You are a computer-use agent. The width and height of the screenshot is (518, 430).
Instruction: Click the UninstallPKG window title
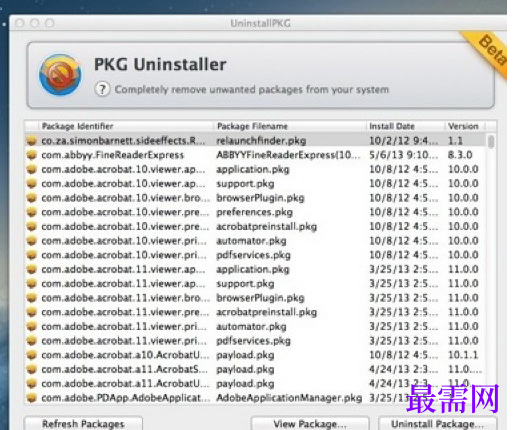pos(260,23)
